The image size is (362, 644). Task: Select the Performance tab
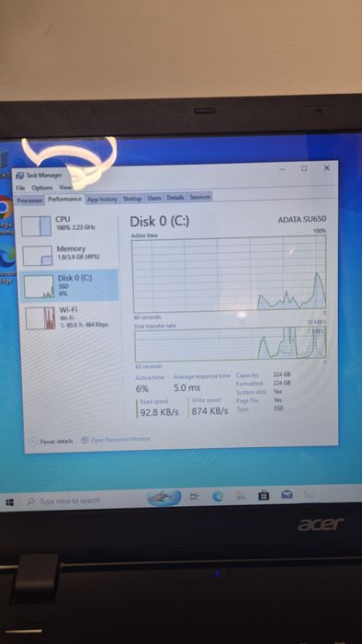click(64, 199)
